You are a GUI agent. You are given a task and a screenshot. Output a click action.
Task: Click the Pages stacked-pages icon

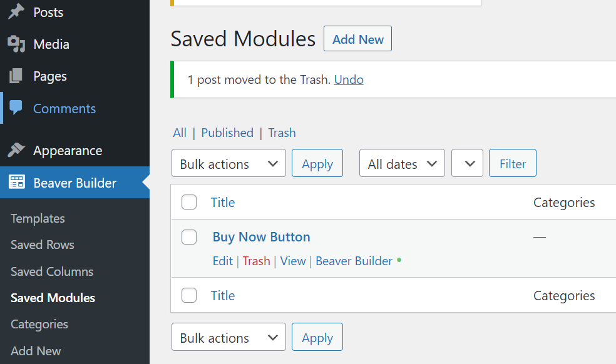pyautogui.click(x=18, y=76)
